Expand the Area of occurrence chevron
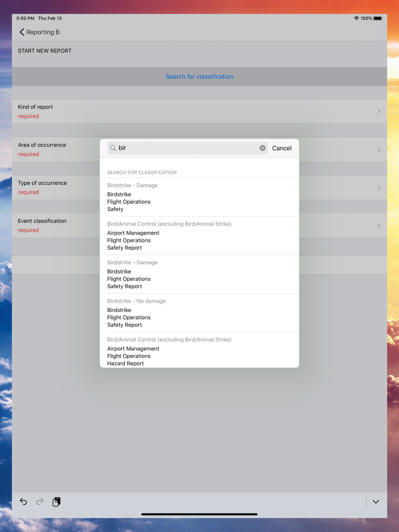 tap(379, 149)
